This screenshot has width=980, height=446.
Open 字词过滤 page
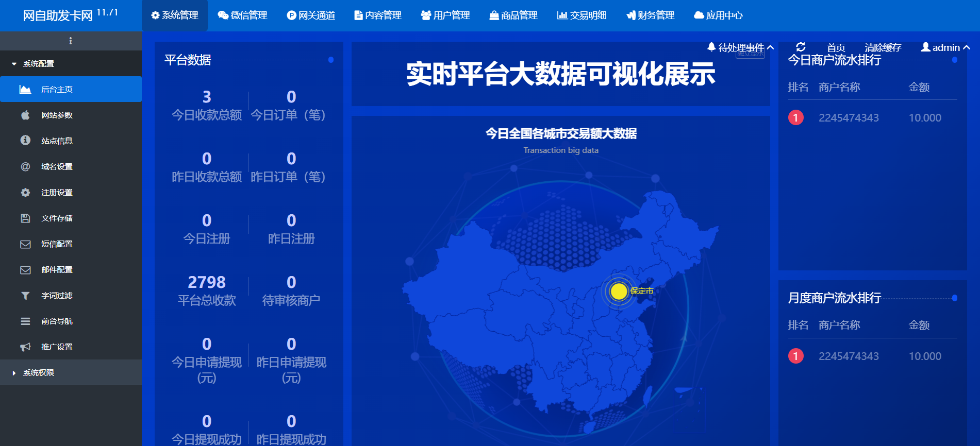71,295
